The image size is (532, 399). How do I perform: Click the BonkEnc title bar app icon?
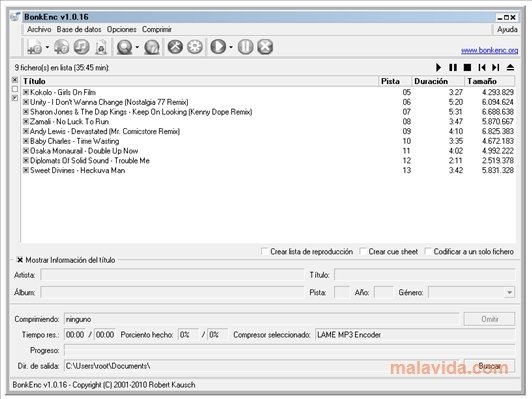15,16
